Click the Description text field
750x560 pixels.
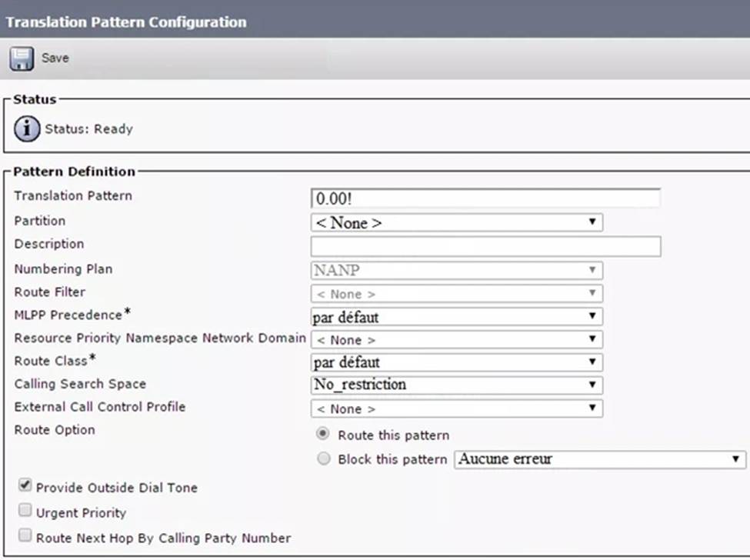485,246
